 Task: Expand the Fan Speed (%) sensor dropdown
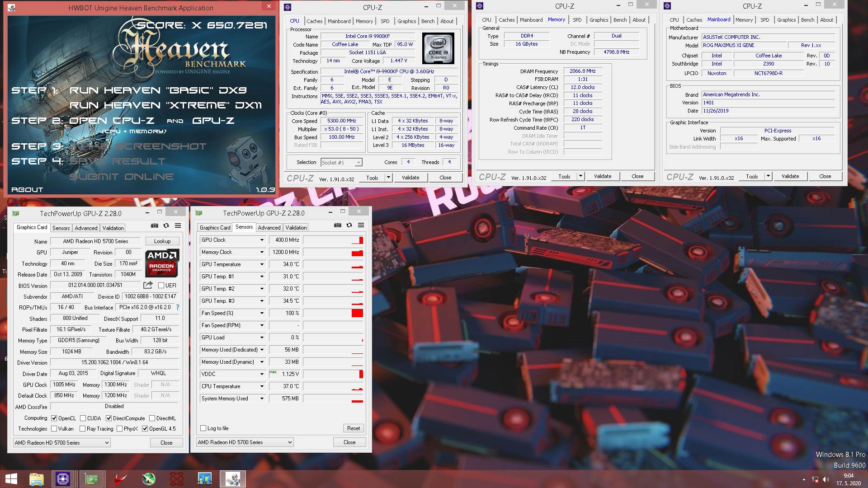pyautogui.click(x=262, y=313)
